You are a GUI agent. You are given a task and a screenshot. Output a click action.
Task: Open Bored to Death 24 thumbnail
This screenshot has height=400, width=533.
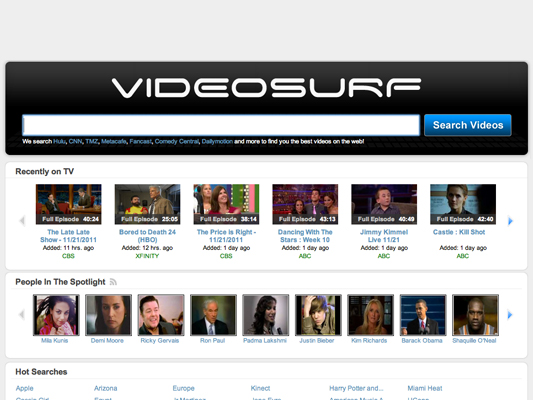click(x=148, y=204)
